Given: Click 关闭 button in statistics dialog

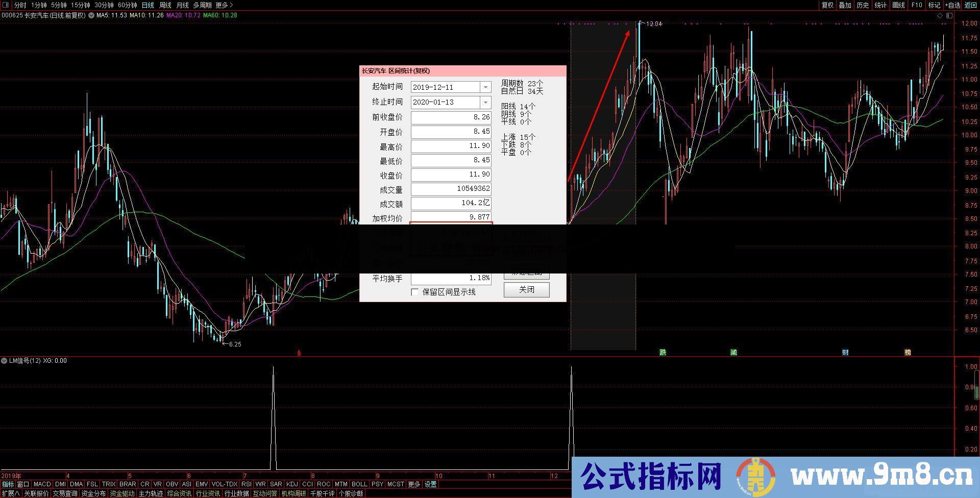Looking at the screenshot, I should pyautogui.click(x=527, y=290).
